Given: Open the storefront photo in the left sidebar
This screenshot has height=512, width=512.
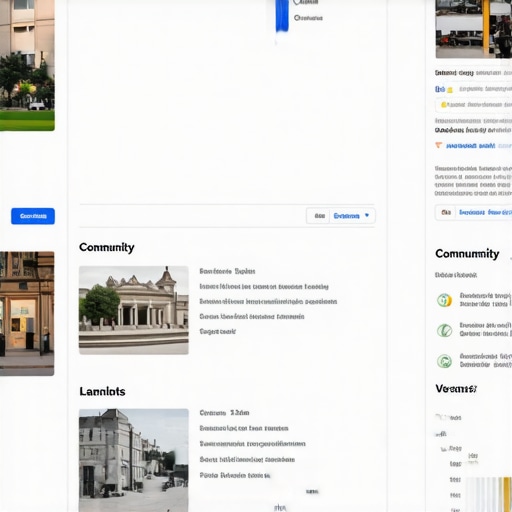Looking at the screenshot, I should [27, 314].
